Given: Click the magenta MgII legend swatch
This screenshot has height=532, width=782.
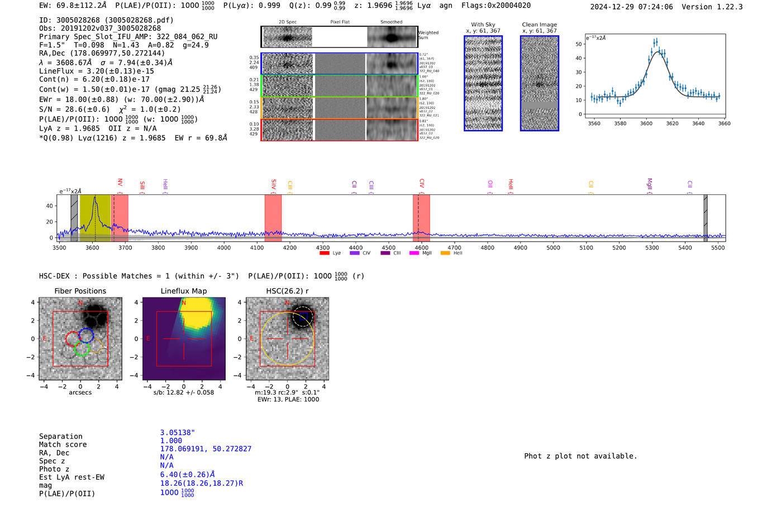Looking at the screenshot, I should tap(414, 253).
